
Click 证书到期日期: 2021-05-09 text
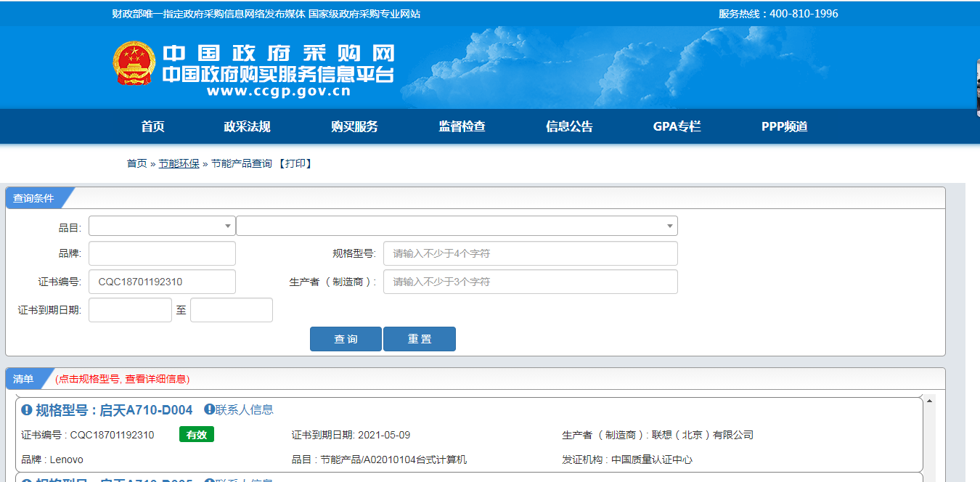coord(351,435)
